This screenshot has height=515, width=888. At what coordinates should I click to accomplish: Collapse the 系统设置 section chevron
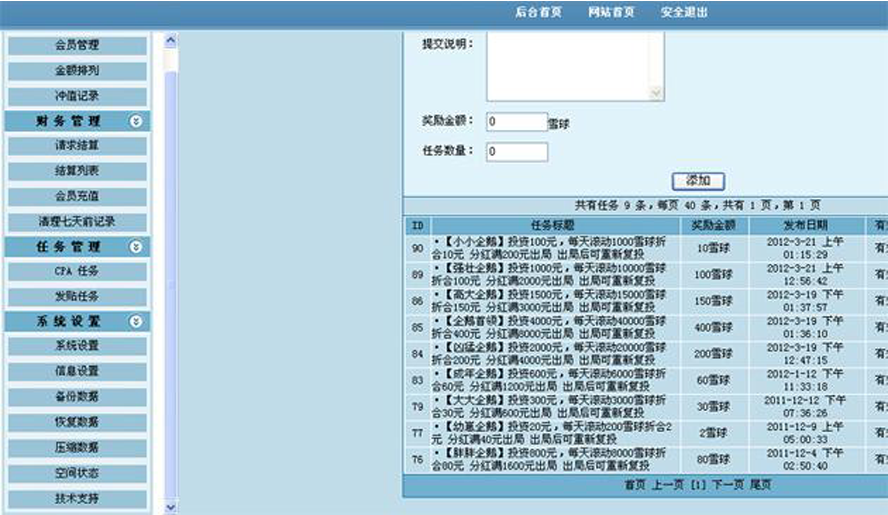135,321
